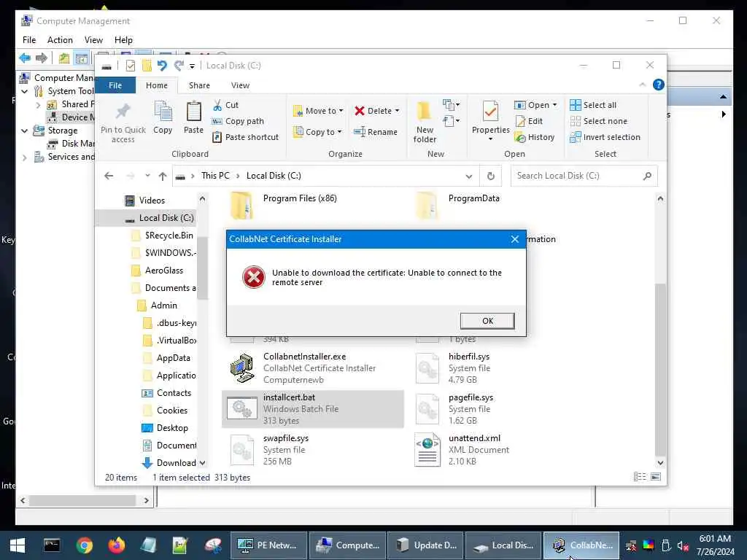
Task: Click the Cut scissors icon
Action: click(x=217, y=105)
